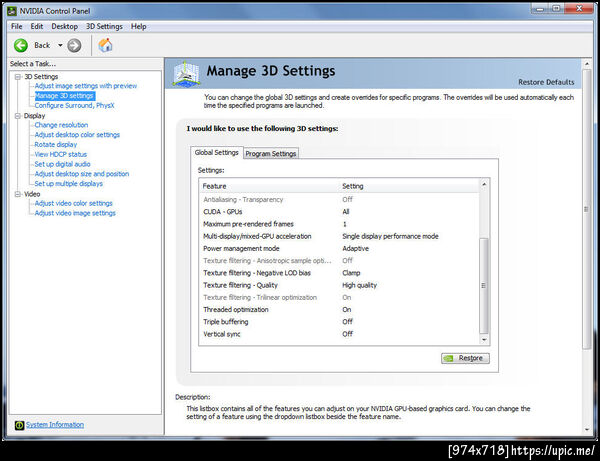600x461 pixels.
Task: Select Texture filtering - Quality row
Action: 339,285
